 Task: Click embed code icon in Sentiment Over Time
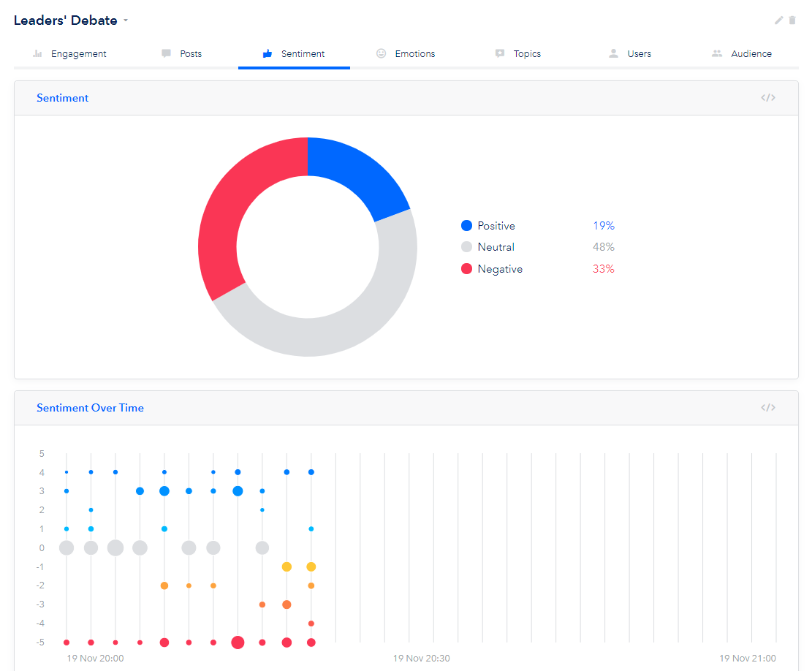(768, 407)
